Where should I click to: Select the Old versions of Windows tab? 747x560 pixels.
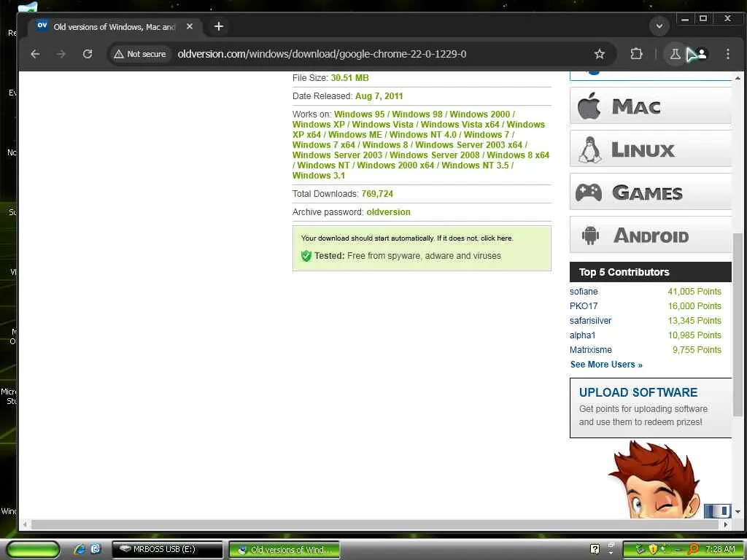[x=115, y=27]
